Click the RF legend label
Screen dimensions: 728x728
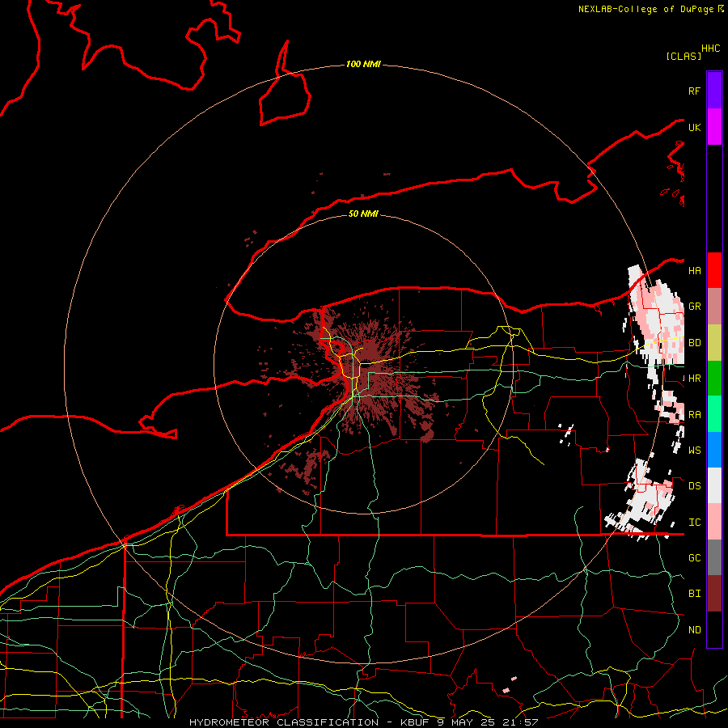click(695, 91)
